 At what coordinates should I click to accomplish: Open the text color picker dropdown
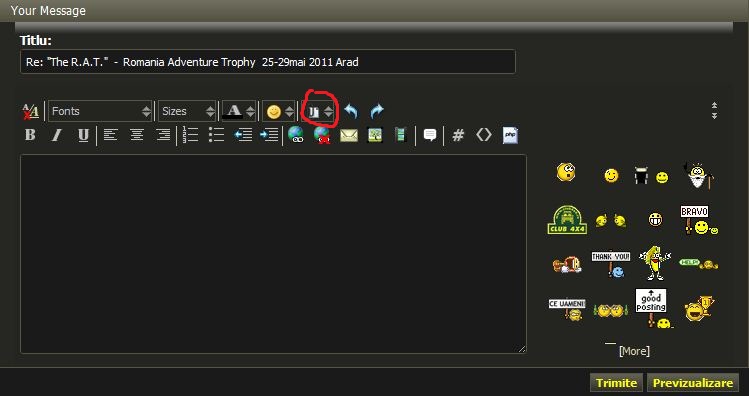pos(239,111)
